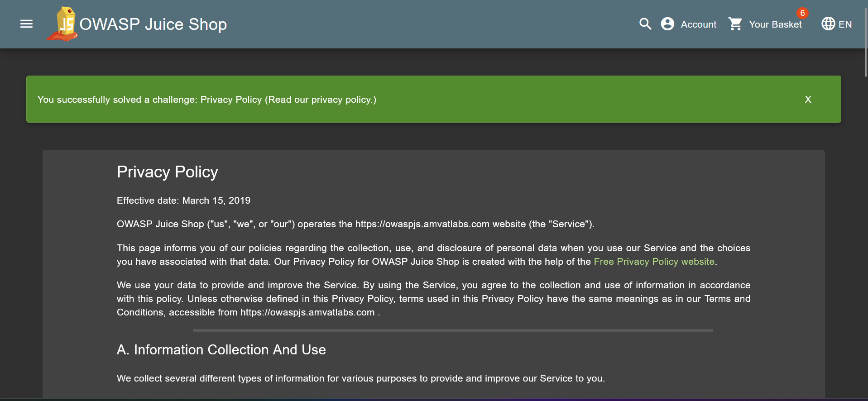Click the Information Collection And Use heading
Screen dimensions: 868x401
[x=221, y=350]
